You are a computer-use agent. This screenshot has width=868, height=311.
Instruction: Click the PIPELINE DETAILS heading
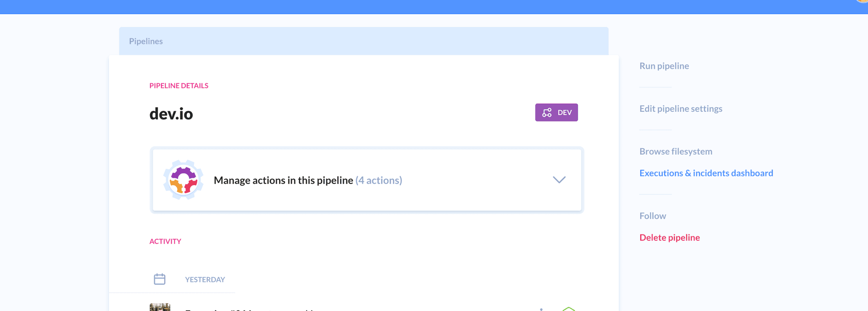tap(179, 86)
